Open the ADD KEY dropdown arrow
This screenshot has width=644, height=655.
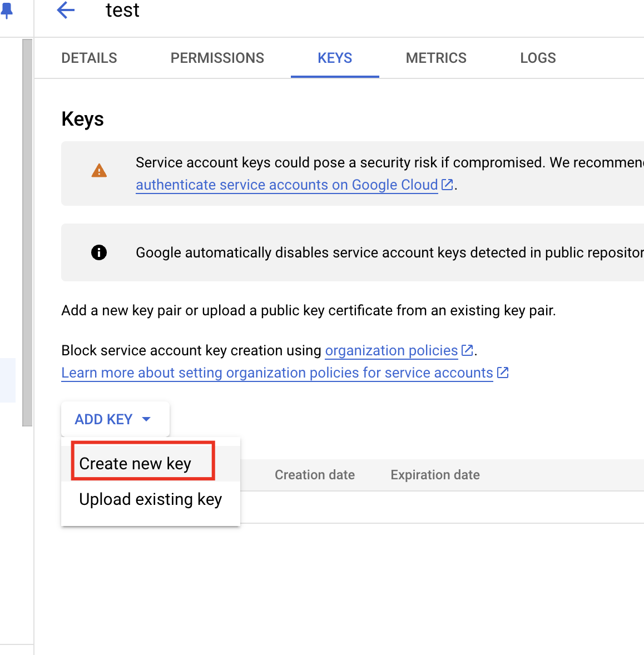point(146,419)
